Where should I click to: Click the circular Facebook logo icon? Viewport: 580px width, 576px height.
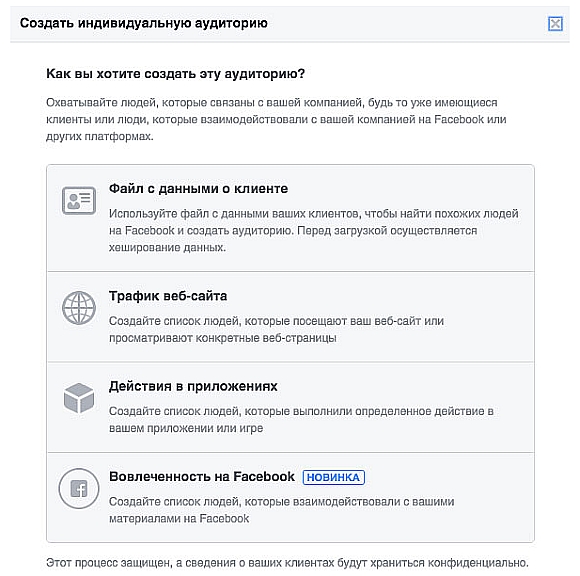pos(79,488)
